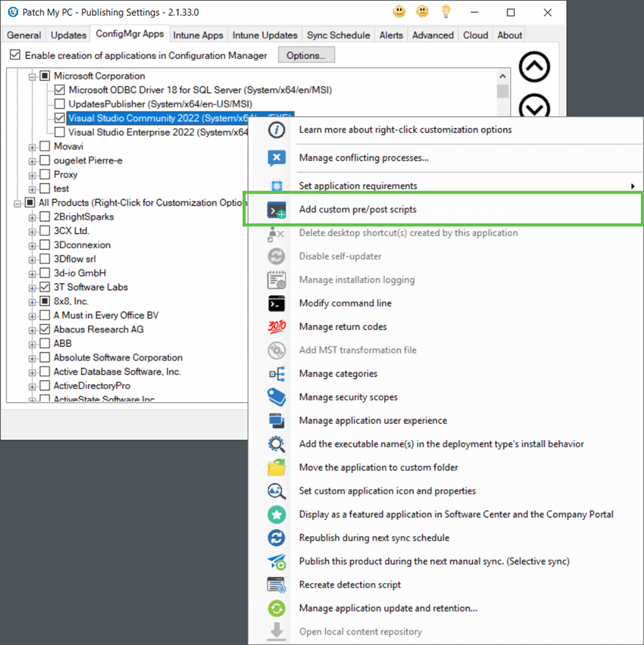Uncheck Visual Studio Community 2022 checkbox
The height and width of the screenshot is (645, 644).
pos(60,118)
